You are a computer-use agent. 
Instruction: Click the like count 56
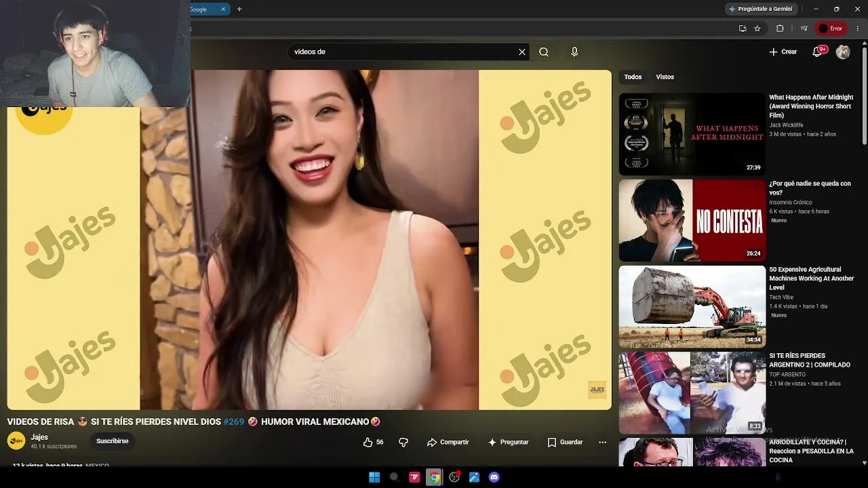point(380,443)
